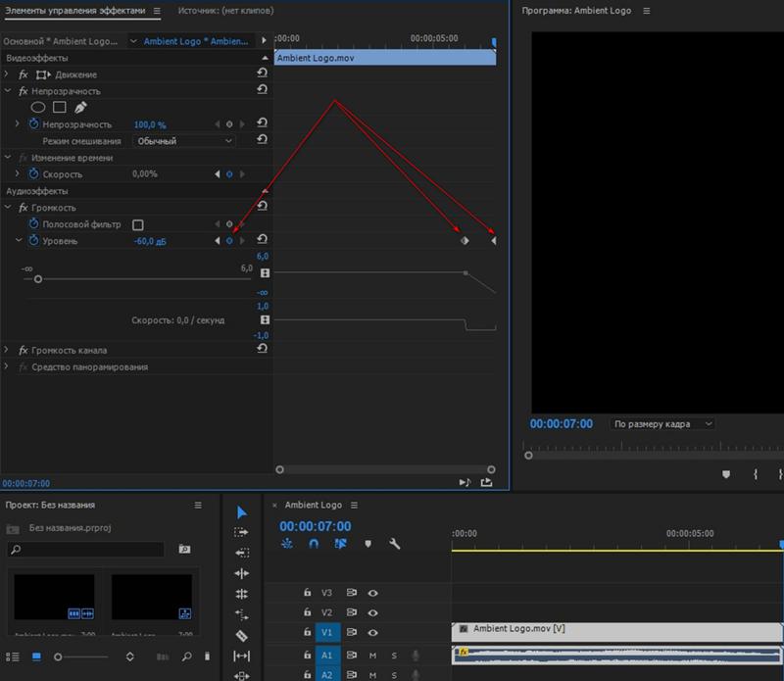
Task: Close the Ambient Logo timeline tab
Action: pyautogui.click(x=274, y=506)
